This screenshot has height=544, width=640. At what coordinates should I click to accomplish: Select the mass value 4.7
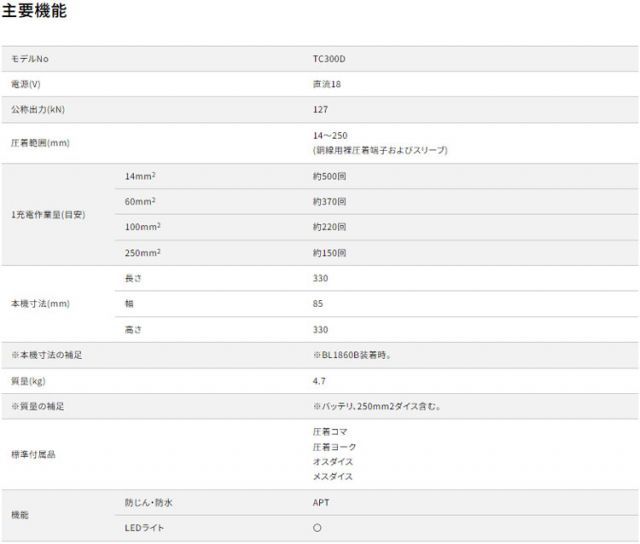319,381
